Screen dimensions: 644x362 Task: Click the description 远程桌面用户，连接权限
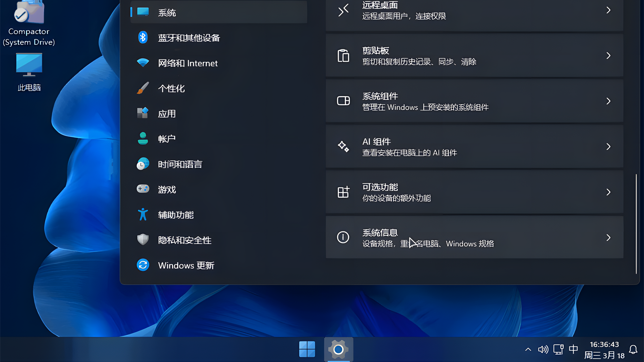[404, 16]
